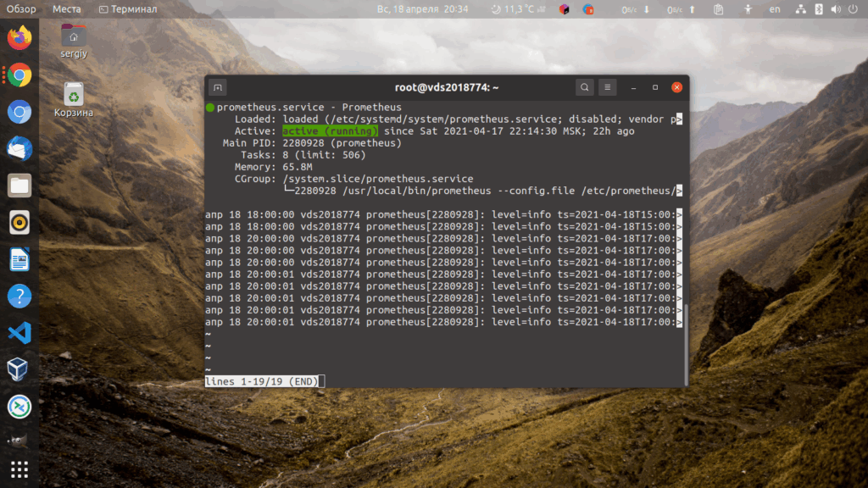Image resolution: width=868 pixels, height=488 pixels.
Task: Click the lines 1-19/19 (END) pager status
Action: [262, 382]
